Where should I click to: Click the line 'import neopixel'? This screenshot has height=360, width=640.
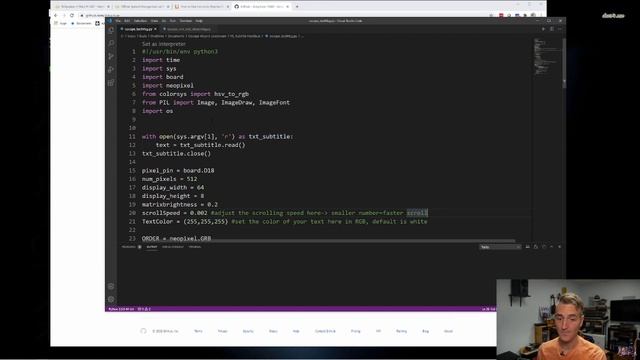168,86
